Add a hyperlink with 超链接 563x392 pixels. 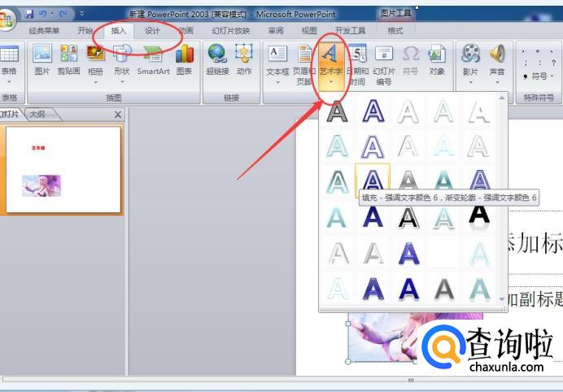coord(217,59)
